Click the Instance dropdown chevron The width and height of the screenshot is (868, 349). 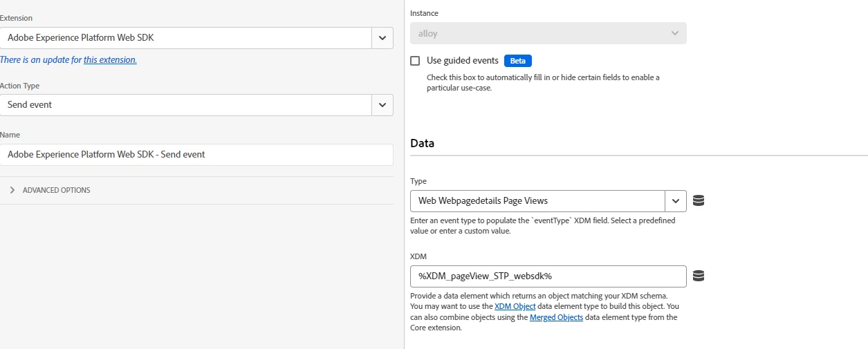click(x=675, y=33)
